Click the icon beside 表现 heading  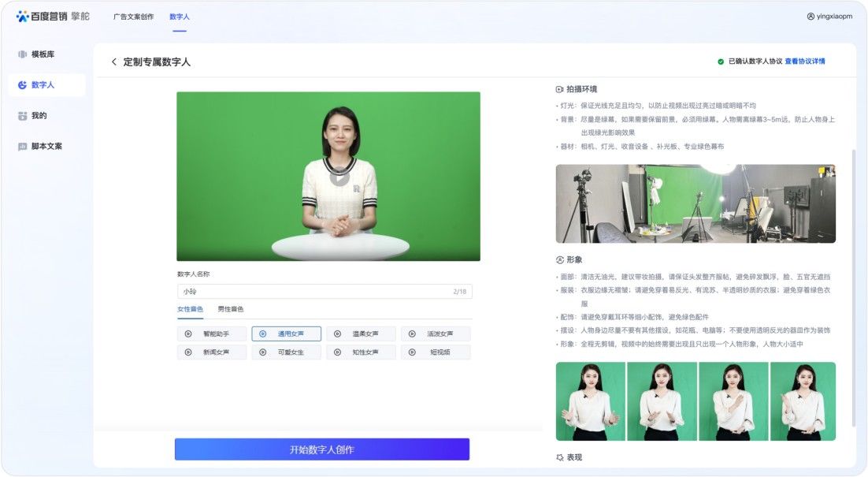pyautogui.click(x=560, y=457)
